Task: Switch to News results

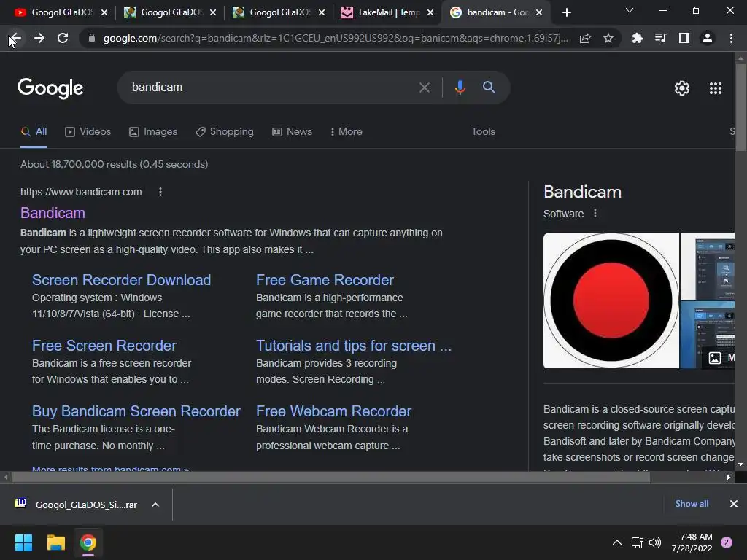Action: coord(292,132)
